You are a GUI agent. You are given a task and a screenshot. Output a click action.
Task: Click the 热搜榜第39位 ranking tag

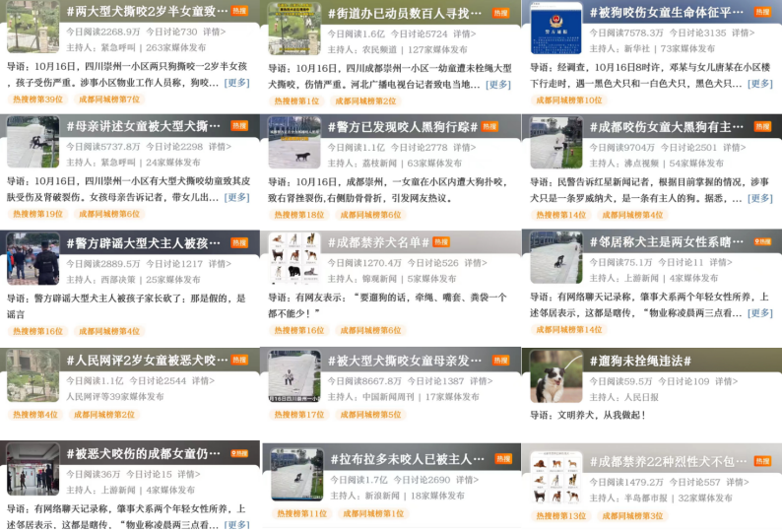[37, 100]
